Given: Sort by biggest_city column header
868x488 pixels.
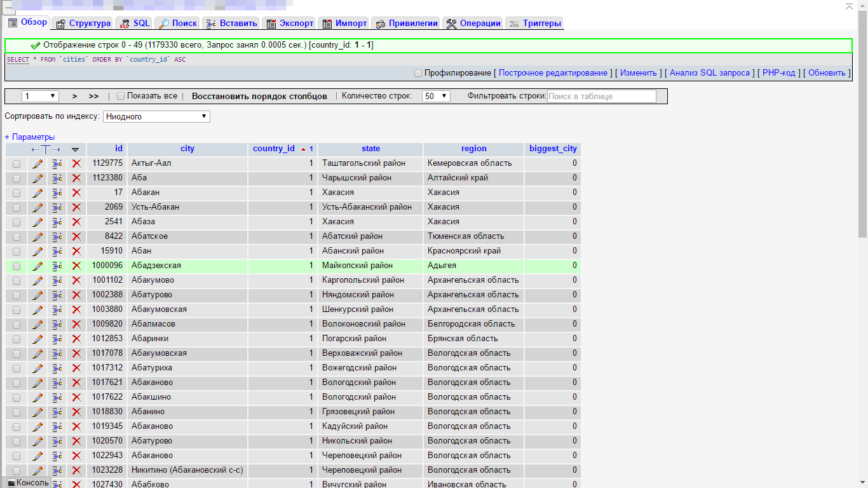Looking at the screenshot, I should (553, 149).
